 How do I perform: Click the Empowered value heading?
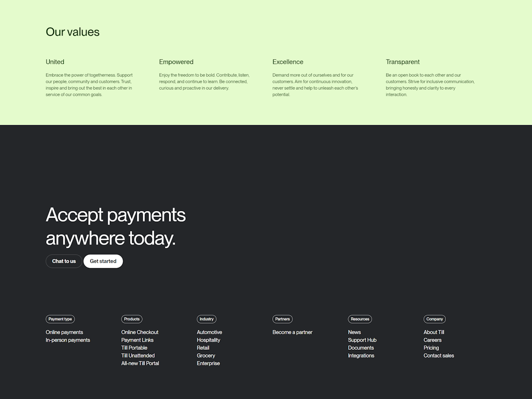176,62
